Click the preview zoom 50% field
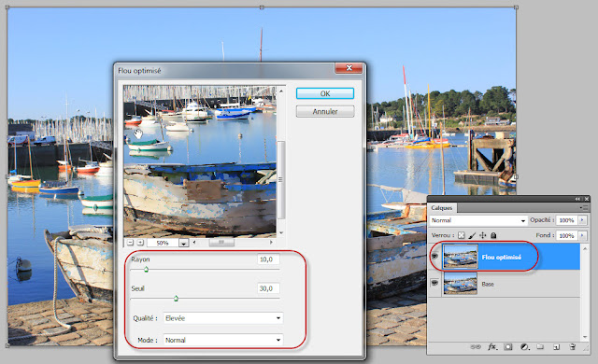598x364 pixels. tap(163, 243)
